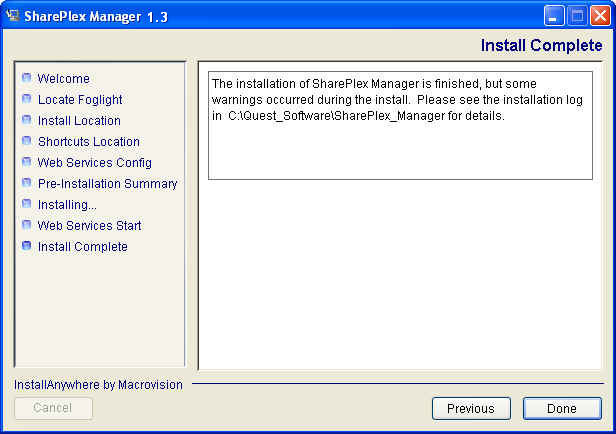
Task: Go back with the Previous button
Action: point(471,408)
